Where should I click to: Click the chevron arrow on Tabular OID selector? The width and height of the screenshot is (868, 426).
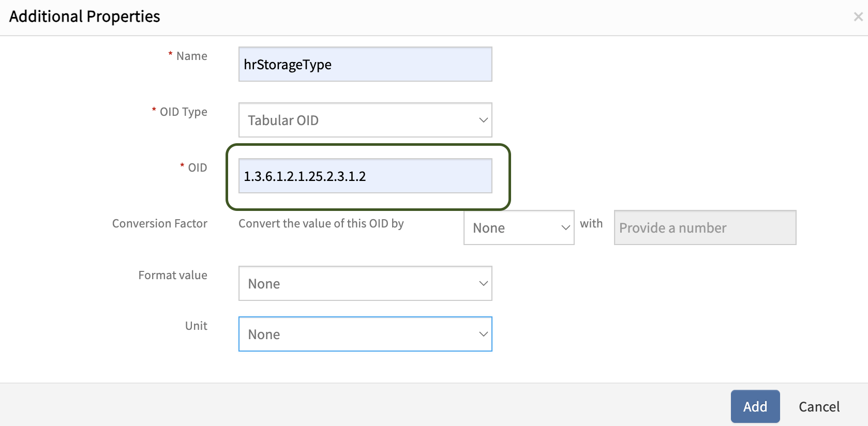click(483, 120)
